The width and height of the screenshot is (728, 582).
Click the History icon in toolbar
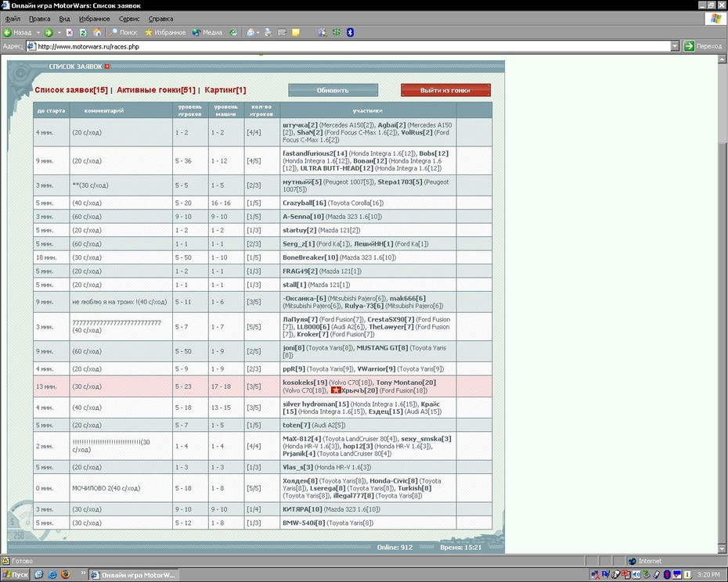coord(233,33)
